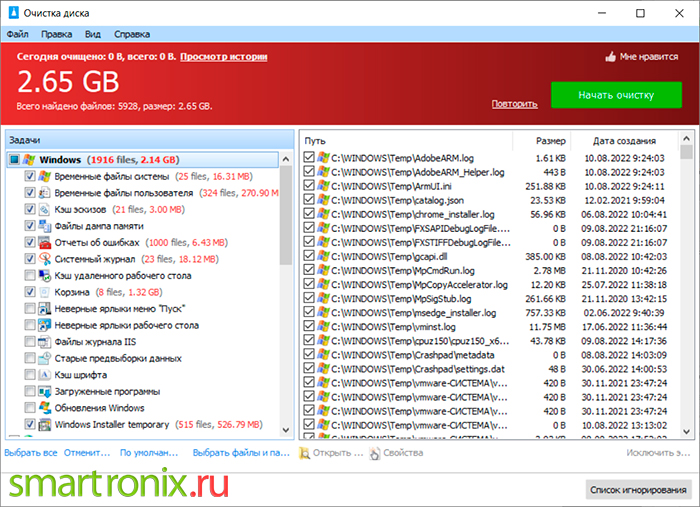Open the 'Справка' menu
The height and width of the screenshot is (507, 700).
pyautogui.click(x=132, y=34)
